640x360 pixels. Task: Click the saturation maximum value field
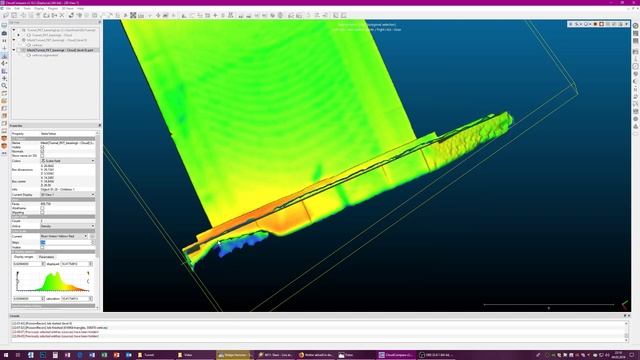click(76, 299)
